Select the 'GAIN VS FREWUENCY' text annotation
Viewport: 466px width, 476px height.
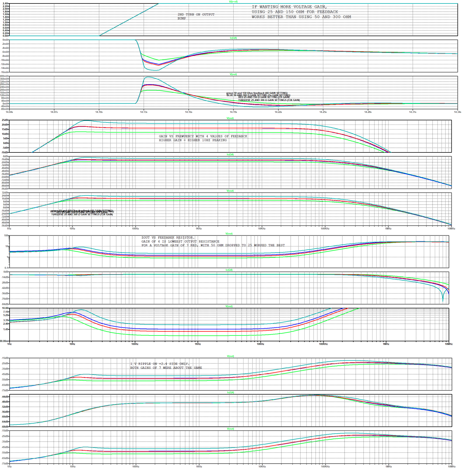pos(203,136)
